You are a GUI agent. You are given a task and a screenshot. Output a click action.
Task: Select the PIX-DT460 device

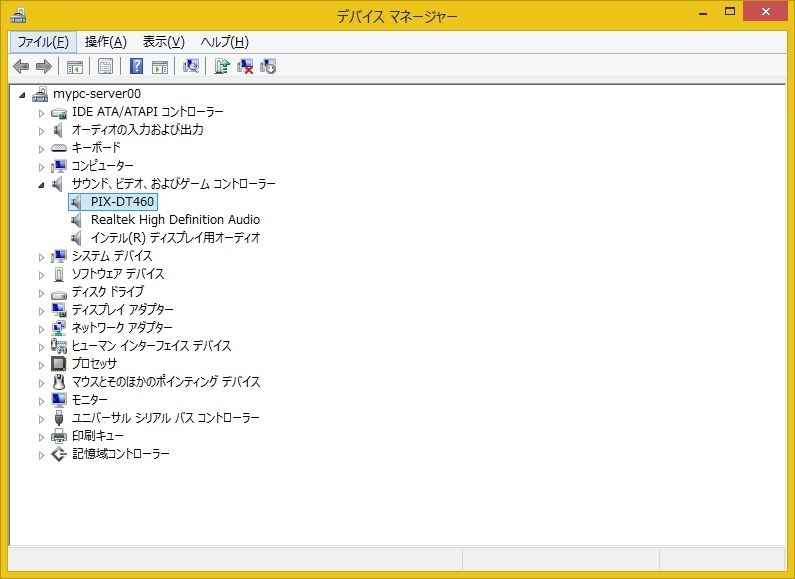click(x=122, y=202)
